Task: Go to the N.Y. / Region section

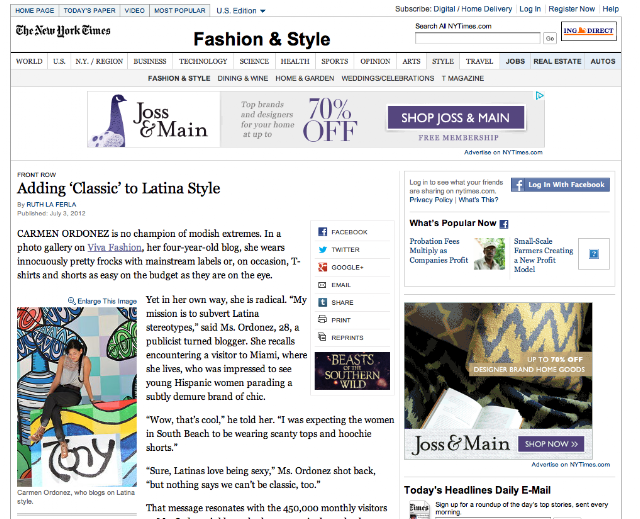Action: click(99, 61)
